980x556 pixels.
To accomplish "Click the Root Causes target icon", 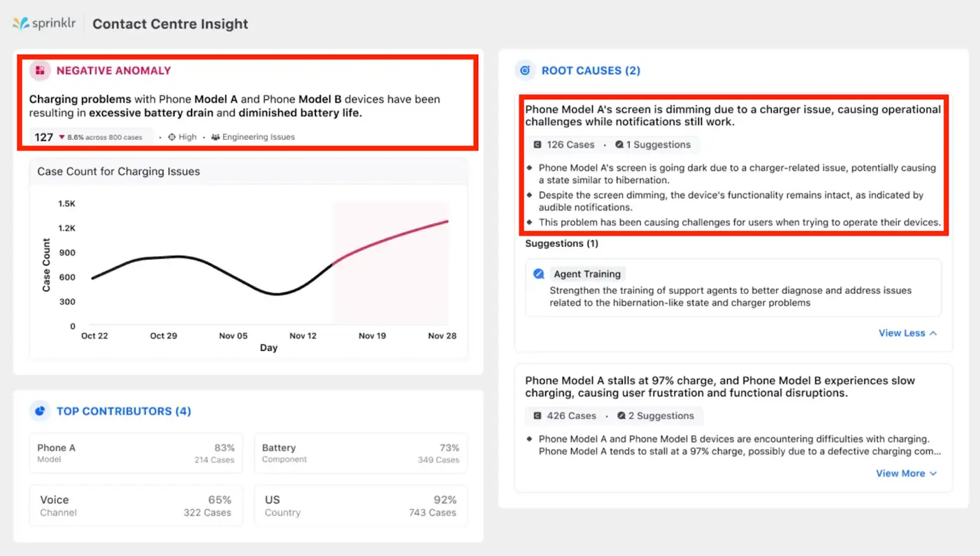I will (525, 70).
